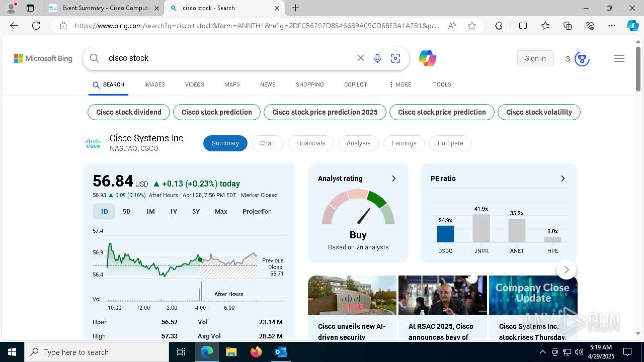Open browser essentials heart icon
This screenshot has width=644, height=362.
(x=590, y=26)
